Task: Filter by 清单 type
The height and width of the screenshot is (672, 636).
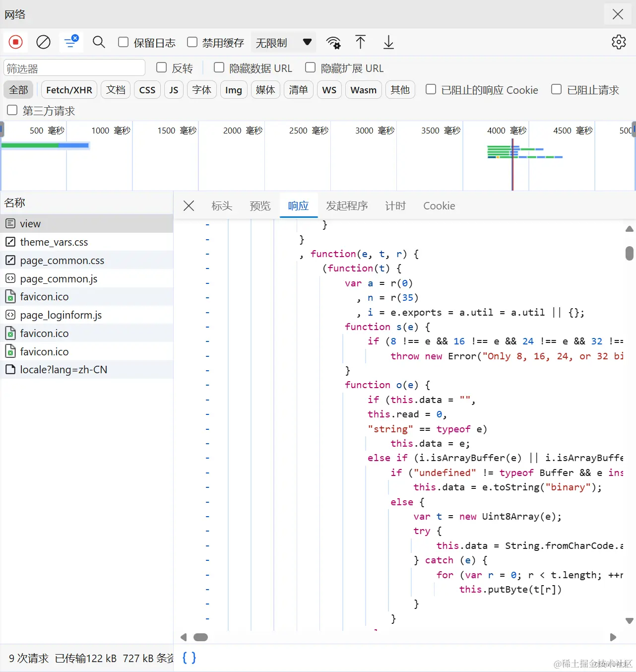Action: coord(299,90)
